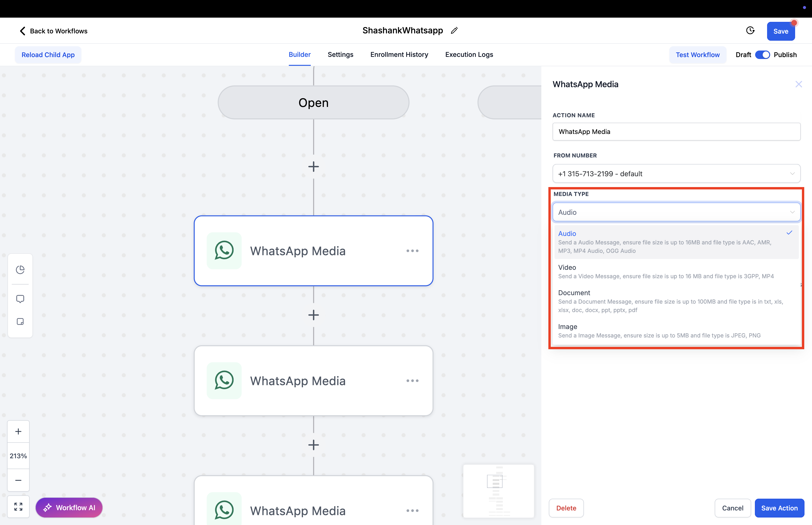
Task: Click the pencil icon to rename ShashankWhatsapp
Action: [454, 31]
